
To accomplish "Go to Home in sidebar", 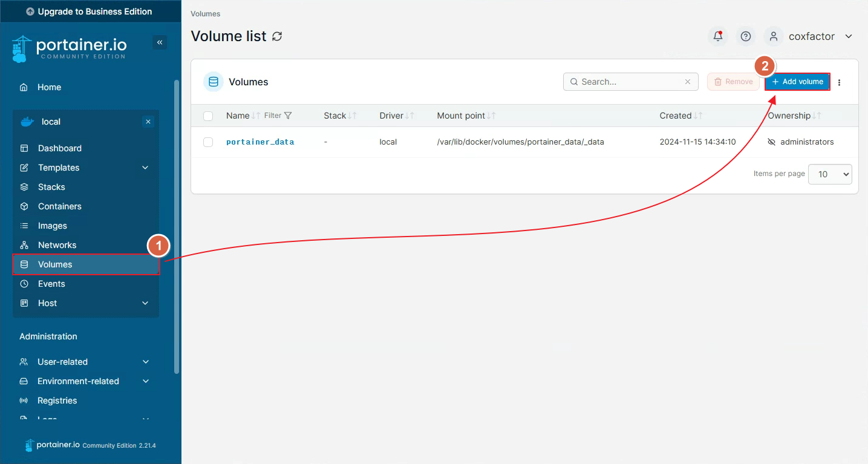I will pyautogui.click(x=85, y=87).
